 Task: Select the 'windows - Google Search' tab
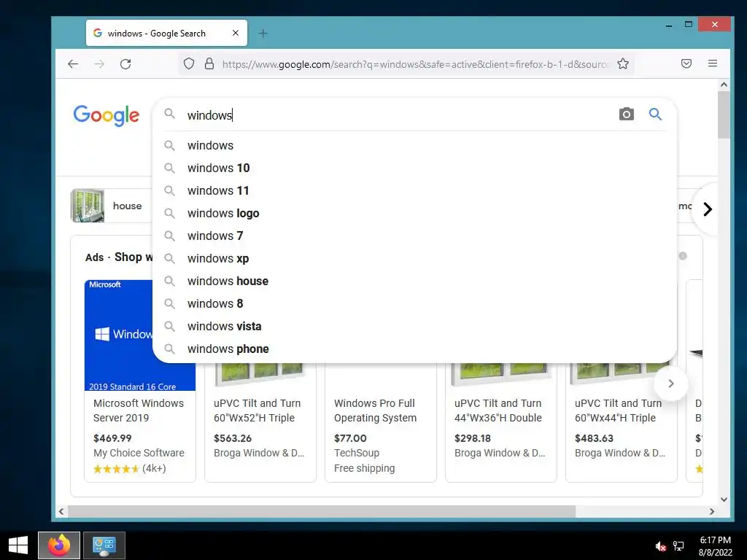pyautogui.click(x=166, y=33)
